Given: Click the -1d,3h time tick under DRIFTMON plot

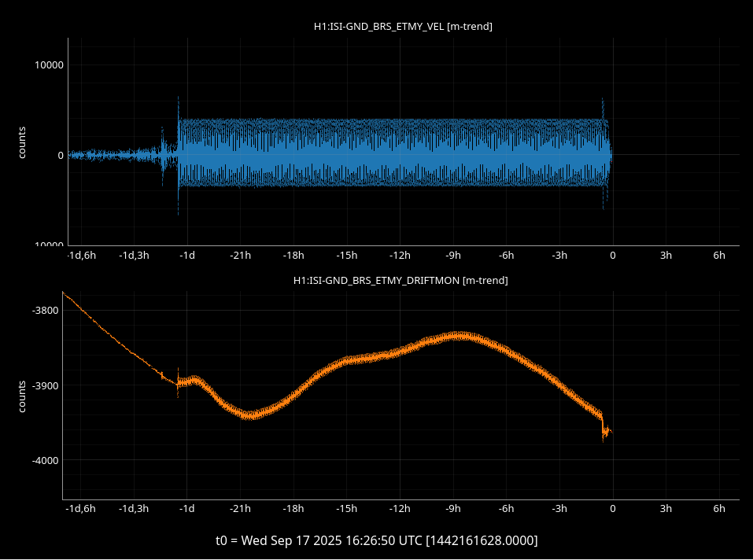Looking at the screenshot, I should pyautogui.click(x=134, y=509).
